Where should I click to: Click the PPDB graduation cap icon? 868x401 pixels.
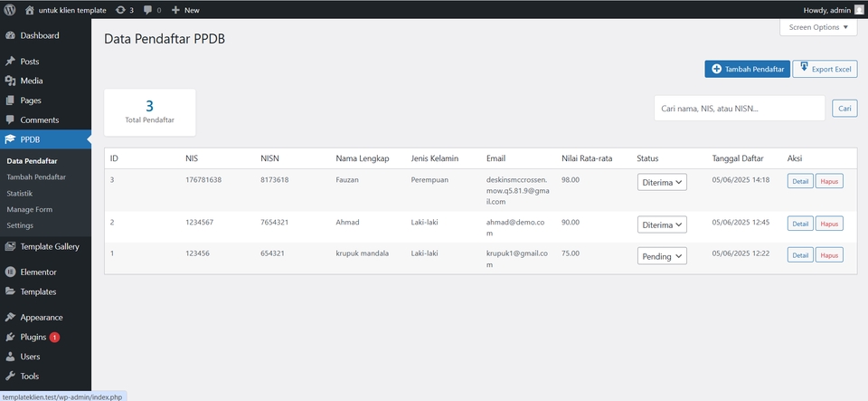pyautogui.click(x=10, y=139)
